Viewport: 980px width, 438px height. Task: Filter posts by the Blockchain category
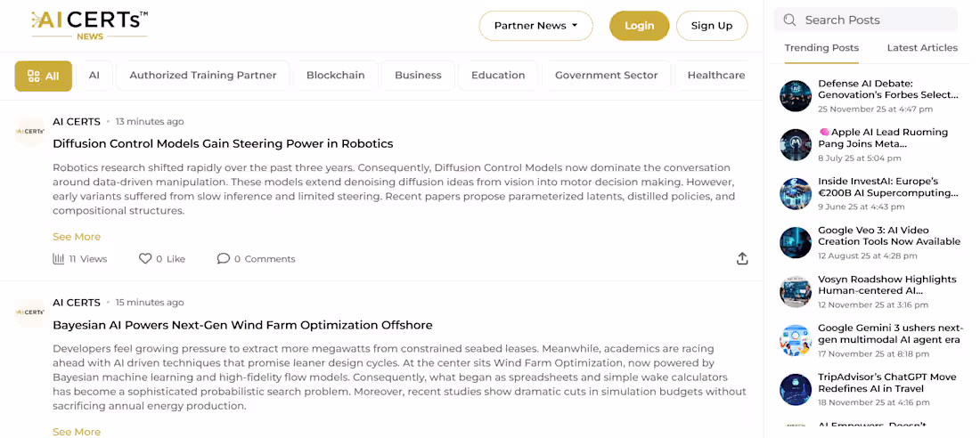coord(336,76)
